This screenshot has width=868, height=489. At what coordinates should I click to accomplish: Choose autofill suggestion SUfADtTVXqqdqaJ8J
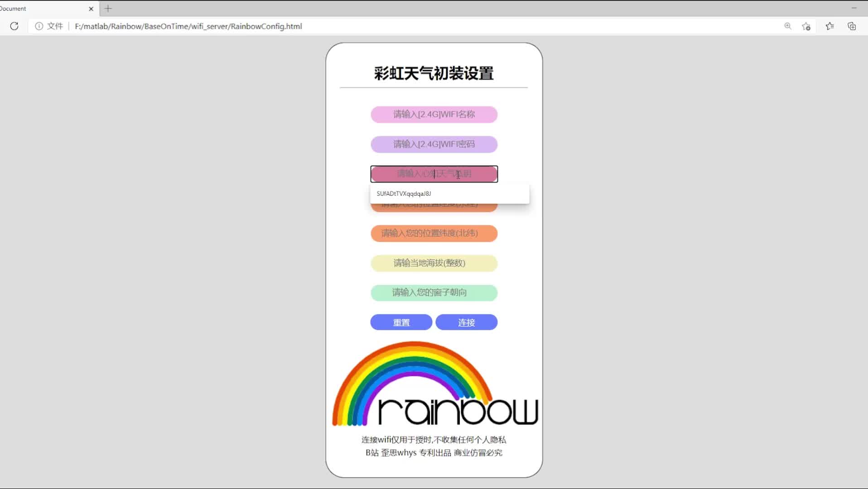click(449, 194)
